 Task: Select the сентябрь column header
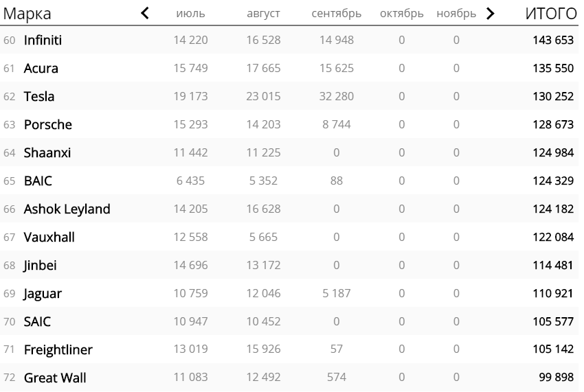pos(337,14)
